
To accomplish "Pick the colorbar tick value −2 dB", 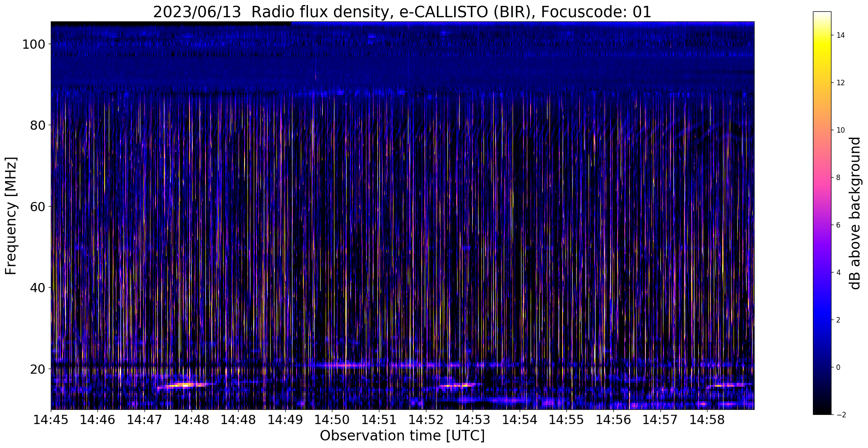I will click(841, 415).
